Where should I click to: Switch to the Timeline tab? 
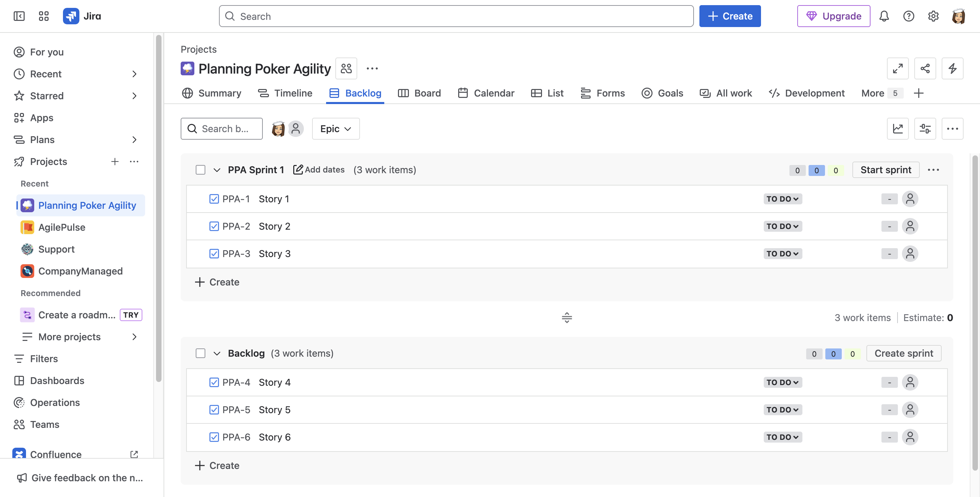point(285,93)
